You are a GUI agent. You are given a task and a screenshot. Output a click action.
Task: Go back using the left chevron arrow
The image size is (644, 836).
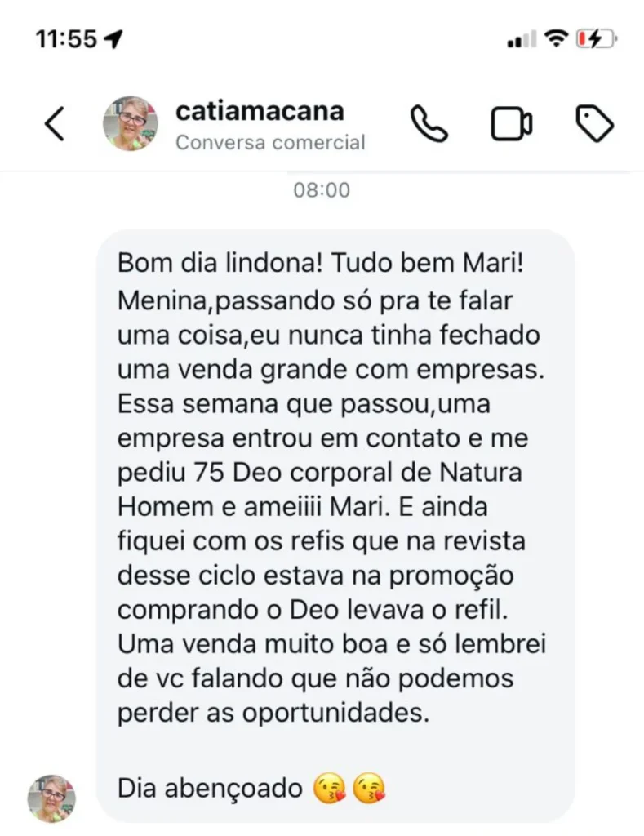click(55, 124)
